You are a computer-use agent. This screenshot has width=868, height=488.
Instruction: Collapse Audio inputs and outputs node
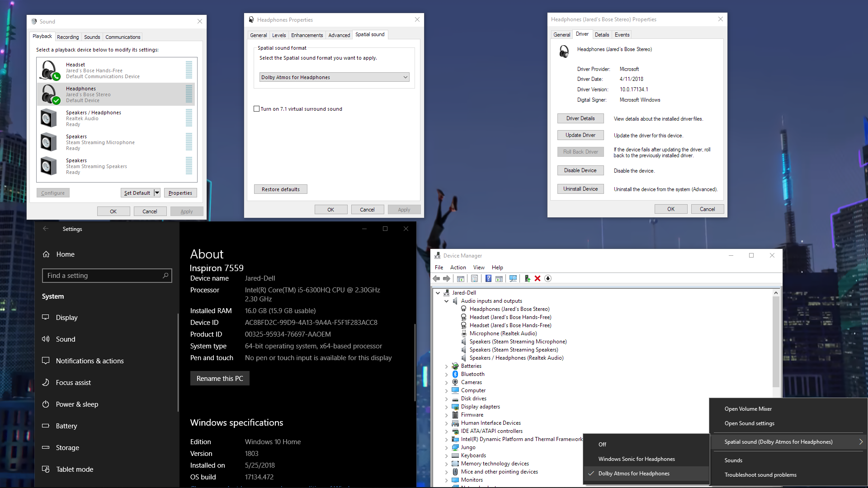(x=446, y=301)
